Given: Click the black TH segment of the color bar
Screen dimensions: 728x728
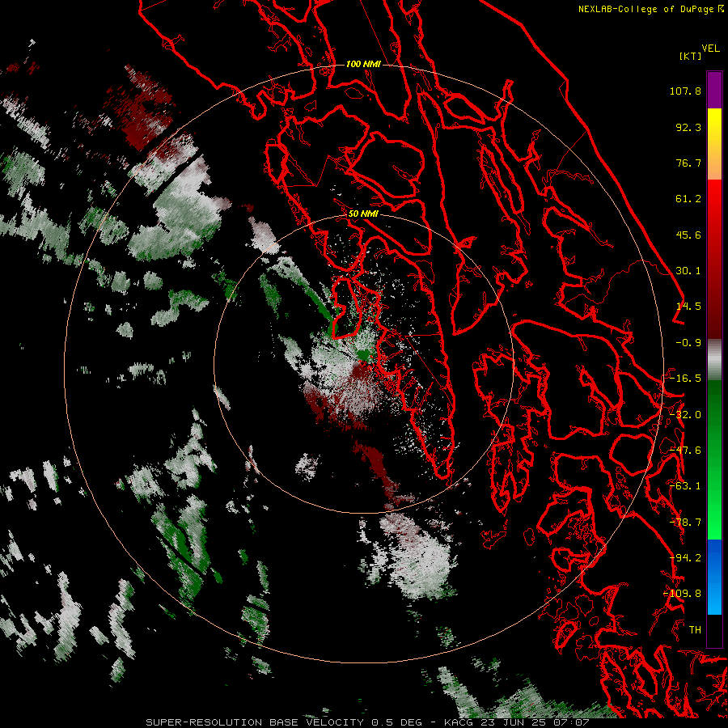Looking at the screenshot, I should 714,630.
